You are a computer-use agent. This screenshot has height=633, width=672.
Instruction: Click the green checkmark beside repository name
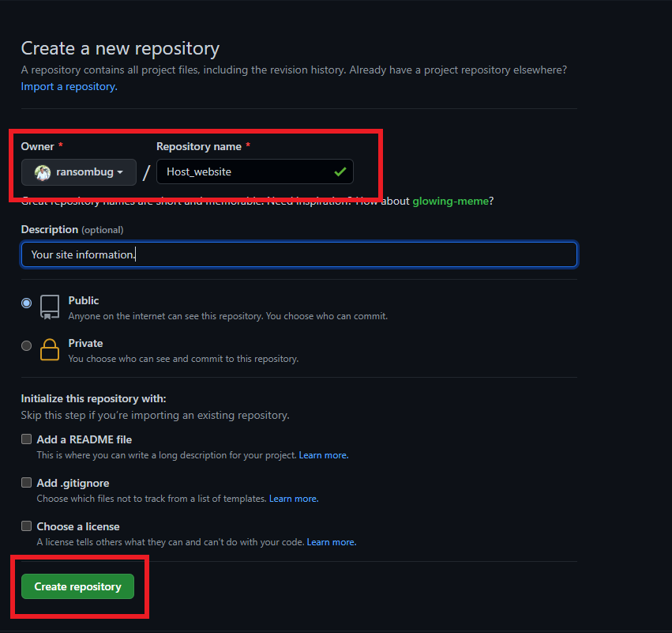coord(340,171)
